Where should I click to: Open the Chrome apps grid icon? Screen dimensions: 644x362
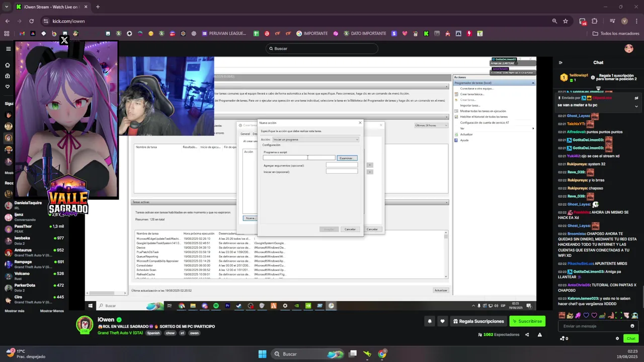[7, 34]
